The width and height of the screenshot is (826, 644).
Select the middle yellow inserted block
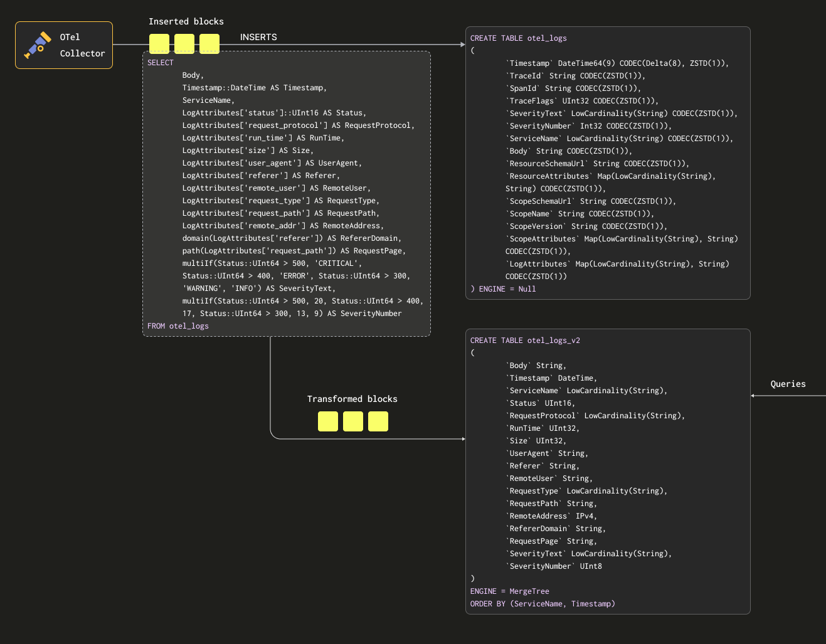[184, 44]
